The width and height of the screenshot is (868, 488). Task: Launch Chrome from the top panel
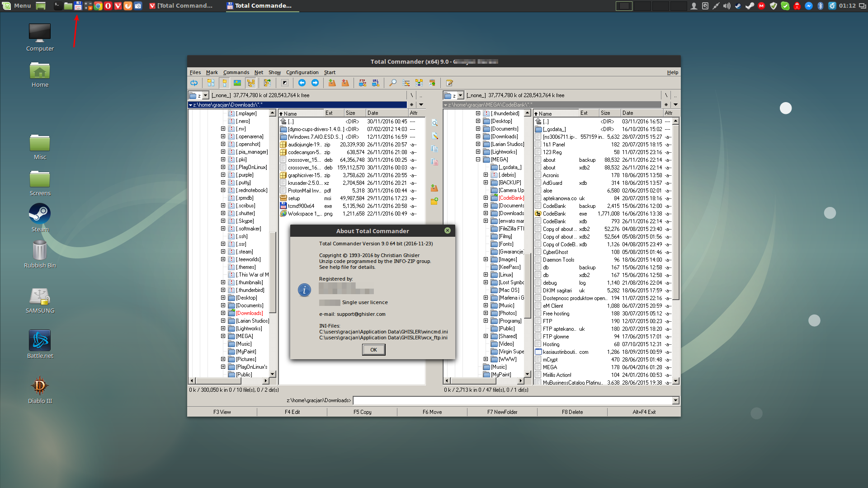pyautogui.click(x=98, y=6)
